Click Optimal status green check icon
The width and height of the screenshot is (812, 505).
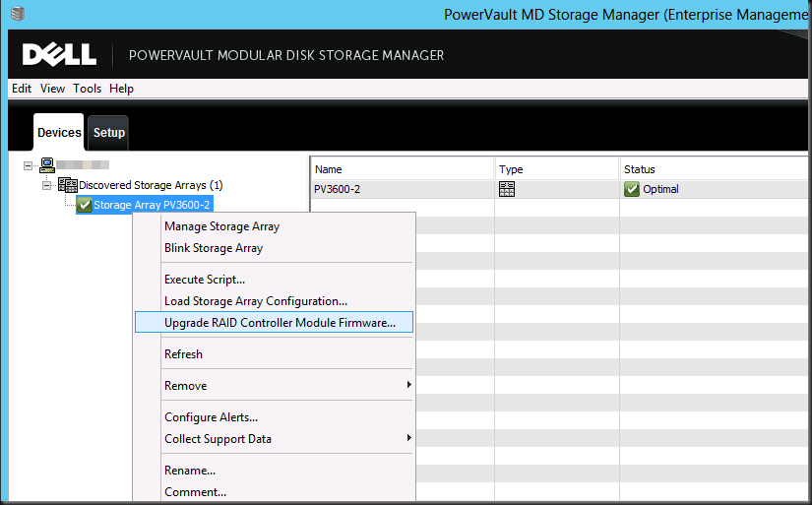[631, 189]
